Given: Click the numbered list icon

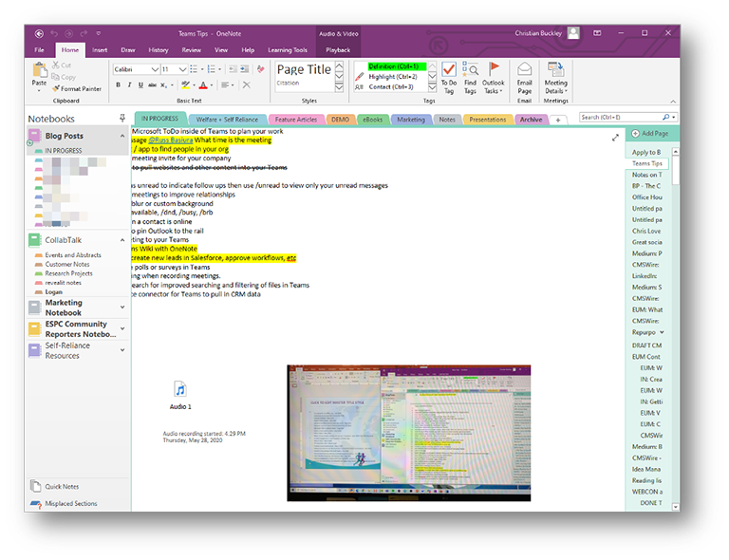Looking at the screenshot, I should click(212, 69).
